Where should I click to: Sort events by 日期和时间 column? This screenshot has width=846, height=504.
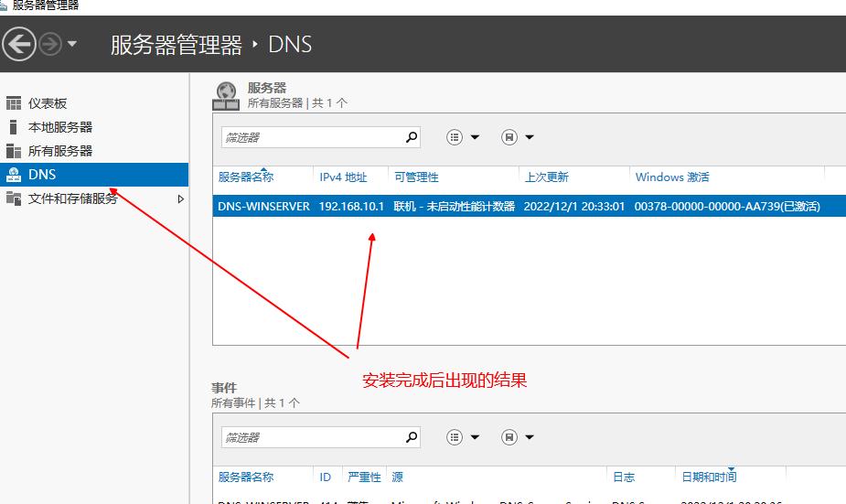pos(709,477)
